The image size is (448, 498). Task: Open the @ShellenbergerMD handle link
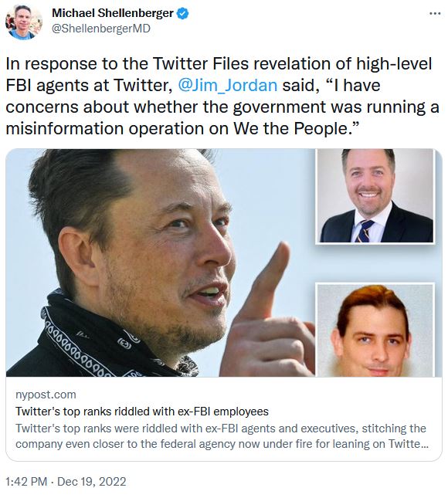coord(100,29)
